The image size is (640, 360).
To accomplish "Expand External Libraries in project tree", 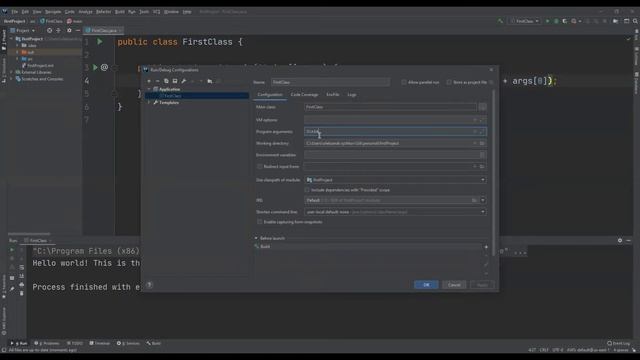I will pos(11,72).
